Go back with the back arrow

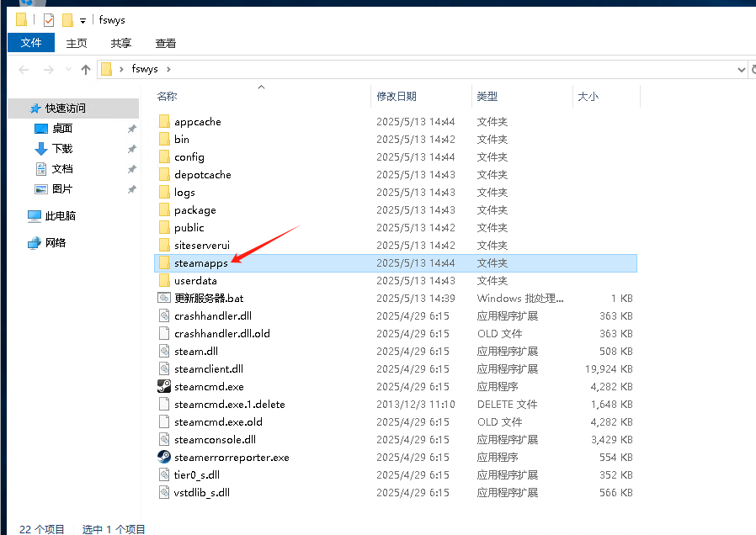[24, 70]
